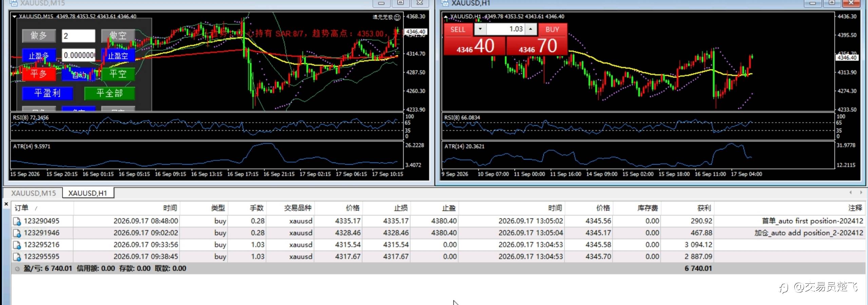The height and width of the screenshot is (305, 868).
Task: Click the lot size field showing 2
Action: [x=79, y=36]
